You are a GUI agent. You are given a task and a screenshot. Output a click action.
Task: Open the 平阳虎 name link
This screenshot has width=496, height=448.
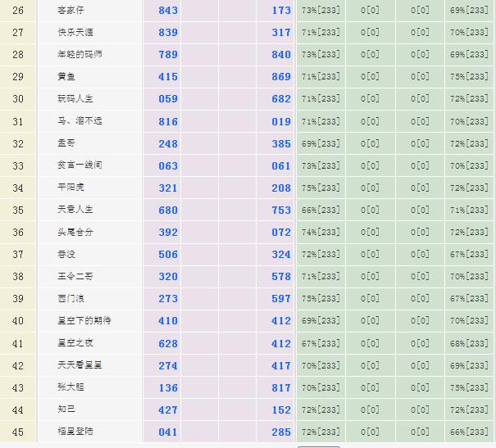pyautogui.click(x=71, y=187)
